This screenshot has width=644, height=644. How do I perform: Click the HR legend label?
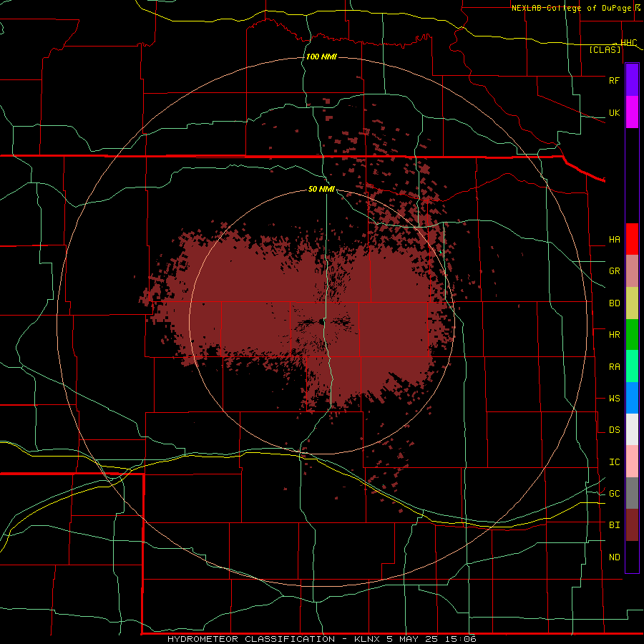click(614, 335)
